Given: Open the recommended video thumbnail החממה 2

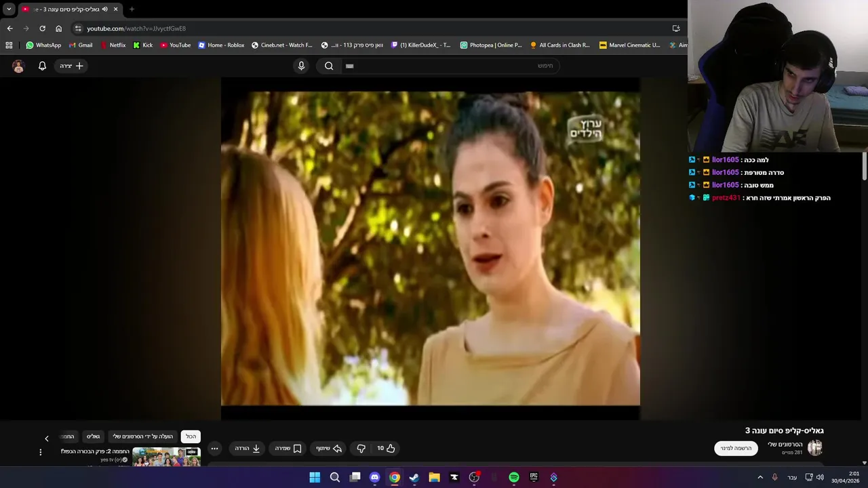Looking at the screenshot, I should 166,457.
